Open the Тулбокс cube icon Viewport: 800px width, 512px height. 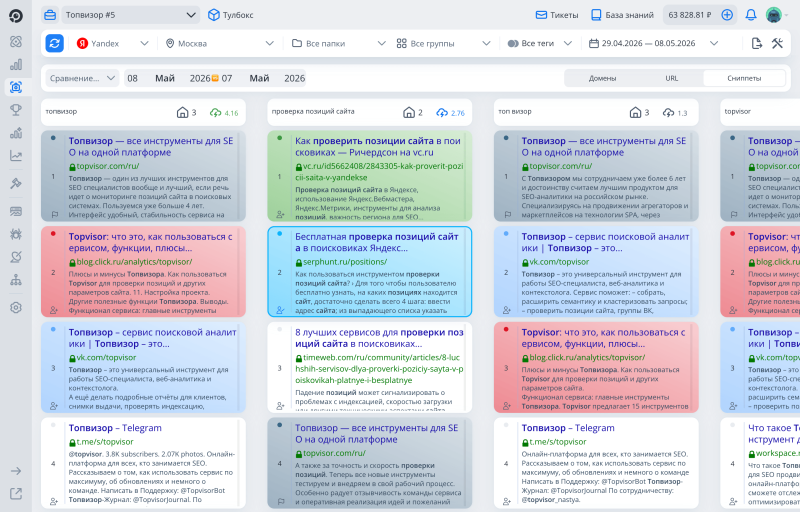pyautogui.click(x=214, y=15)
